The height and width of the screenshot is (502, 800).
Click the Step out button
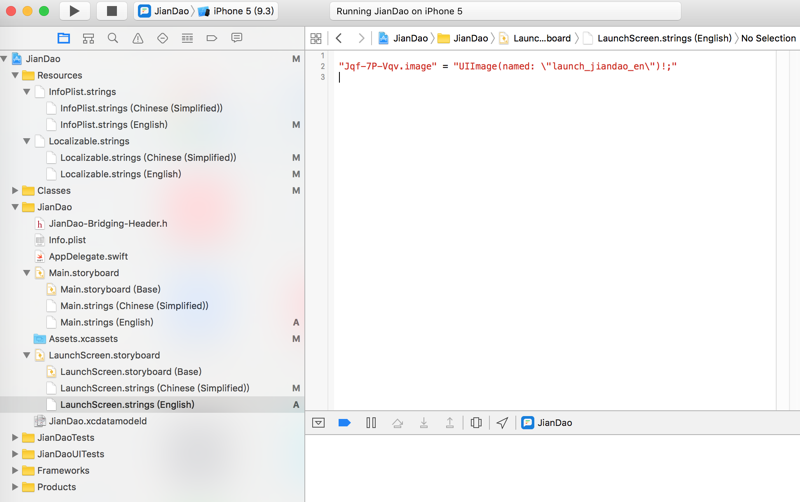click(x=449, y=423)
